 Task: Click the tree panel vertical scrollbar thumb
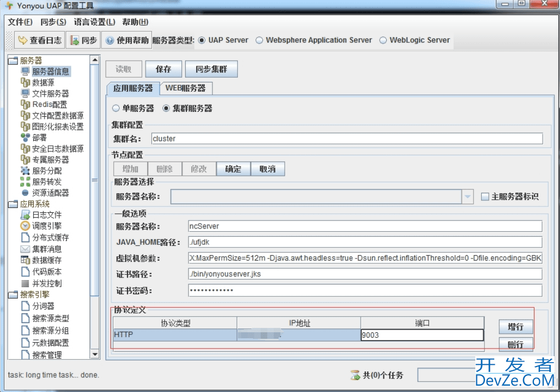click(x=95, y=180)
